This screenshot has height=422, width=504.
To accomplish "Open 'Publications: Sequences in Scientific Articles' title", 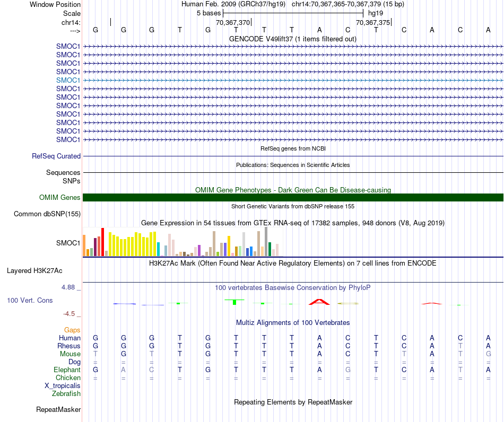I will (x=293, y=165).
